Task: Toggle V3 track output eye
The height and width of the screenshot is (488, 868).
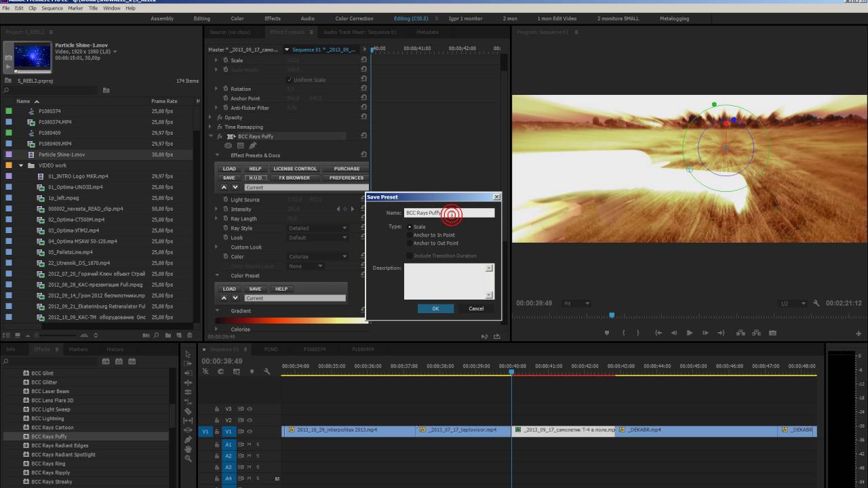Action: click(250, 409)
